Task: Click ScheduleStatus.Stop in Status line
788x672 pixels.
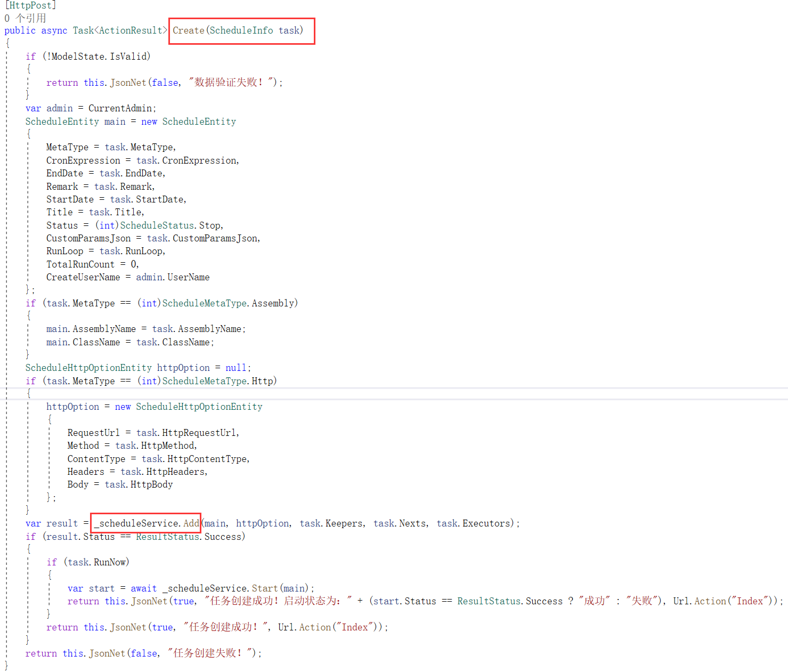Action: 170,225
